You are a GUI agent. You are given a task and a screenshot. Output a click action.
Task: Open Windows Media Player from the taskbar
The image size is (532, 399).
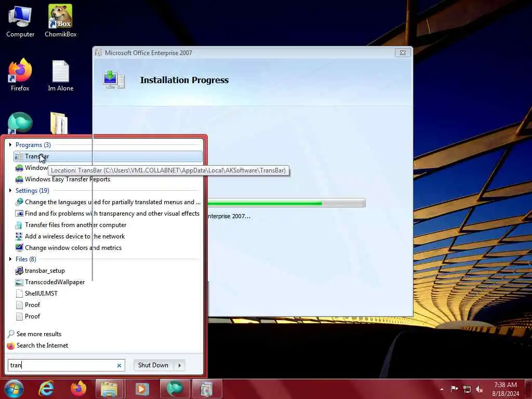pyautogui.click(x=142, y=389)
